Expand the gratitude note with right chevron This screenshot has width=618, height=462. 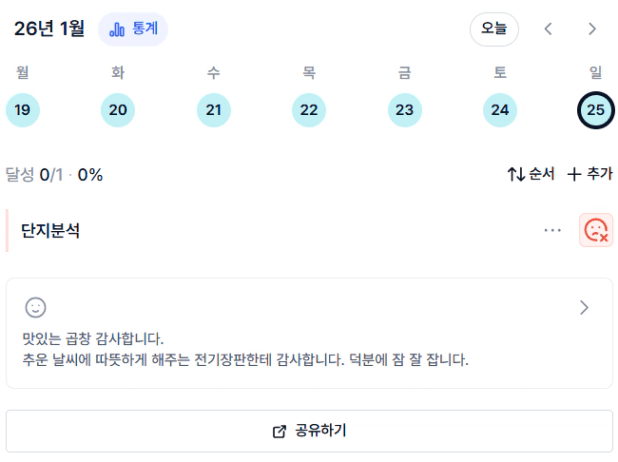point(584,308)
